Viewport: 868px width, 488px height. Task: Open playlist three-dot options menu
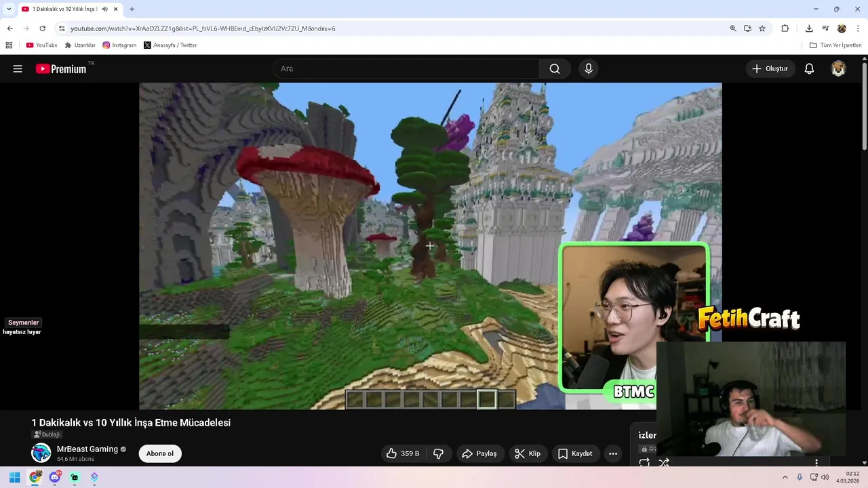tap(816, 462)
